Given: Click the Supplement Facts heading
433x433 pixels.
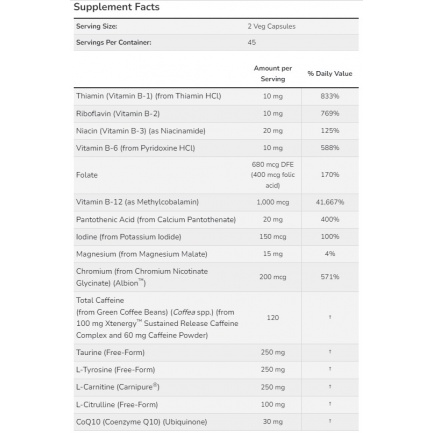Looking at the screenshot, I should (116, 7).
